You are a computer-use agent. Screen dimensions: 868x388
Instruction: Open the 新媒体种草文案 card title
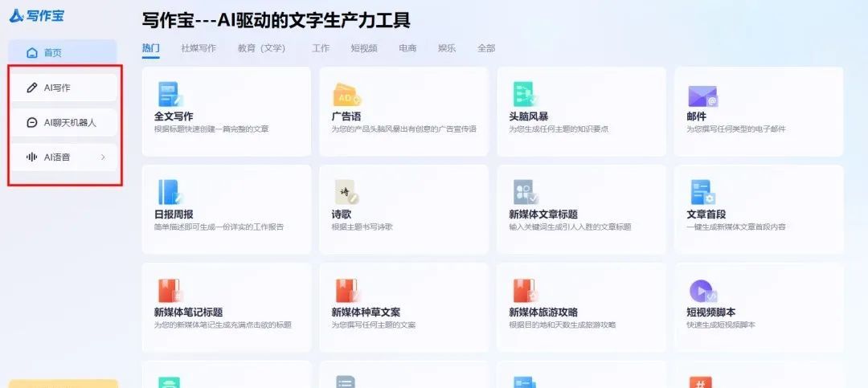point(366,312)
